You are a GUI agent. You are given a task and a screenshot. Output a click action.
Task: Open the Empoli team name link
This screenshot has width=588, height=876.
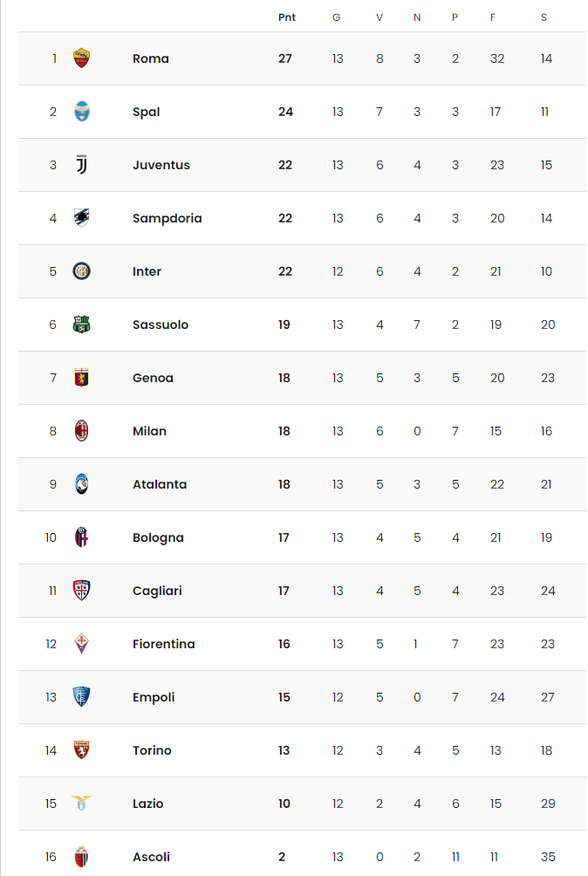tap(154, 697)
